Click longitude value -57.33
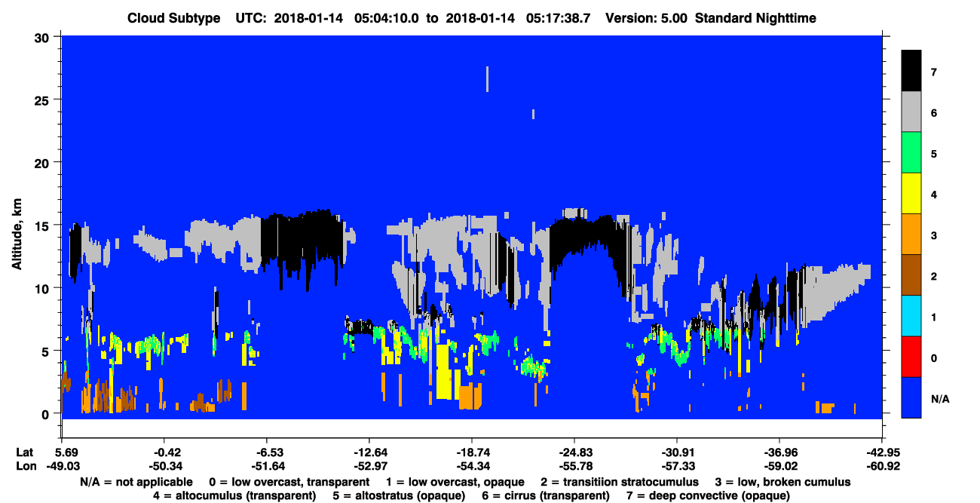The width and height of the screenshot is (980, 503). pos(677,466)
